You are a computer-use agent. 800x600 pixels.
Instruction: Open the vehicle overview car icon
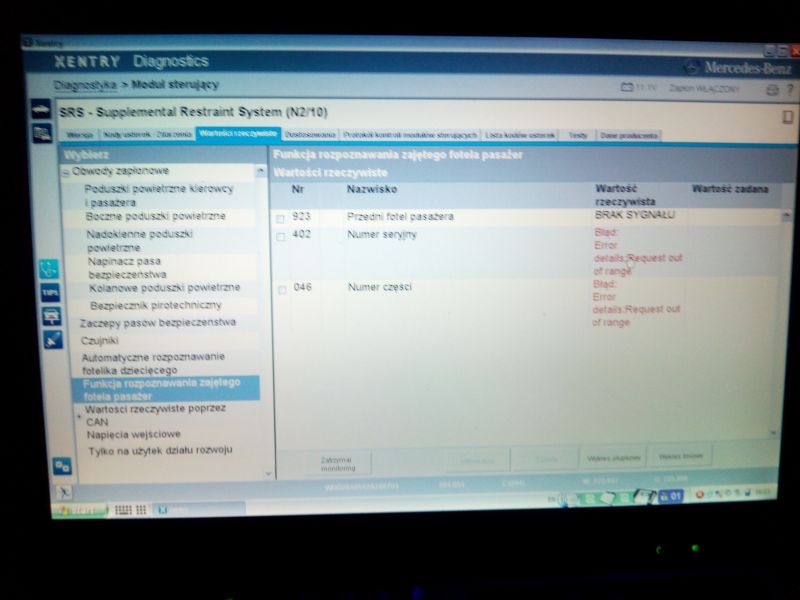point(41,109)
